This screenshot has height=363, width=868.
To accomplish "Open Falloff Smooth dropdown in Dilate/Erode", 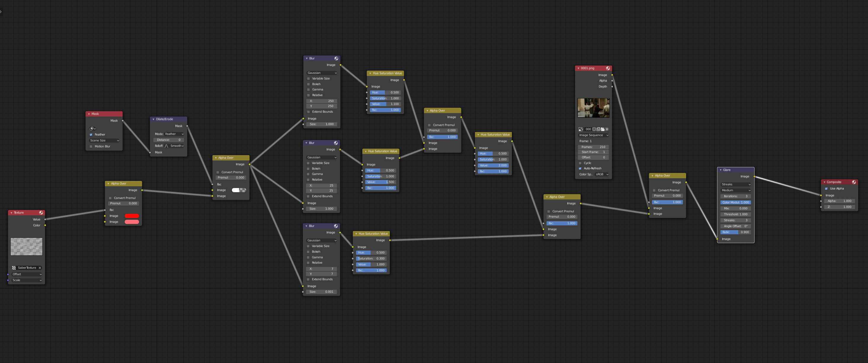I will [174, 146].
